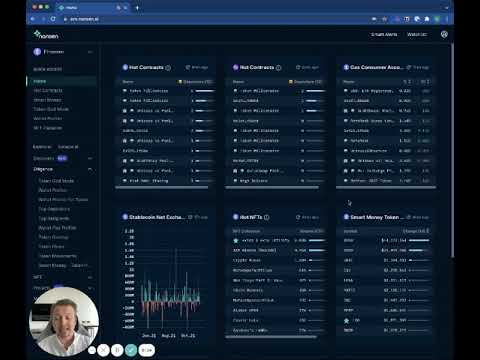Open Hot Contracts from the quick access list
480x360 pixels.
pyautogui.click(x=48, y=90)
